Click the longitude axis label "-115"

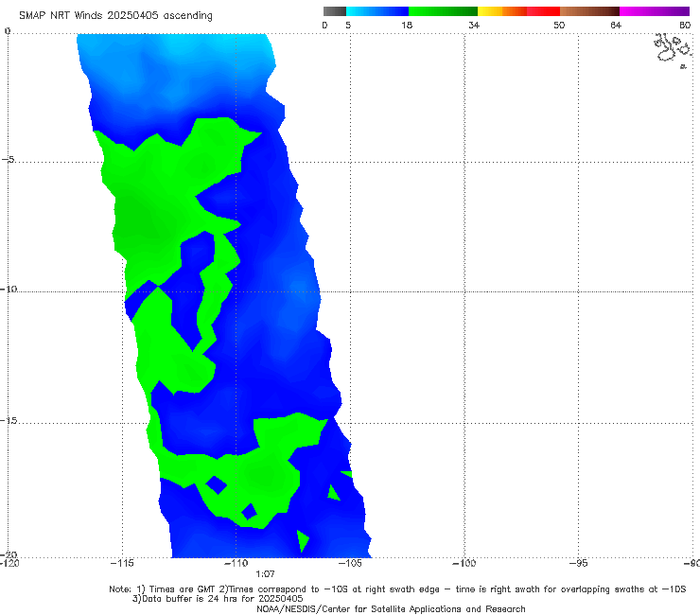[x=122, y=563]
